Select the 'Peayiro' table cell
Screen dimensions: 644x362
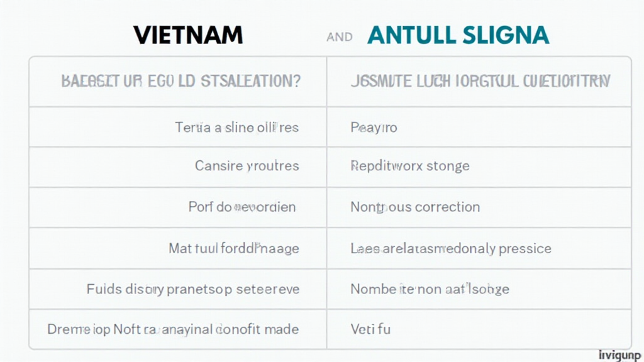[x=374, y=127]
